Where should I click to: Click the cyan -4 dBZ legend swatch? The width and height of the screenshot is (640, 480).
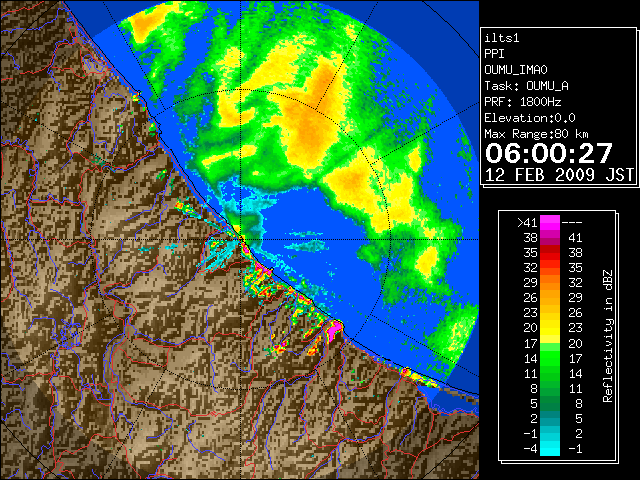[x=550, y=448]
